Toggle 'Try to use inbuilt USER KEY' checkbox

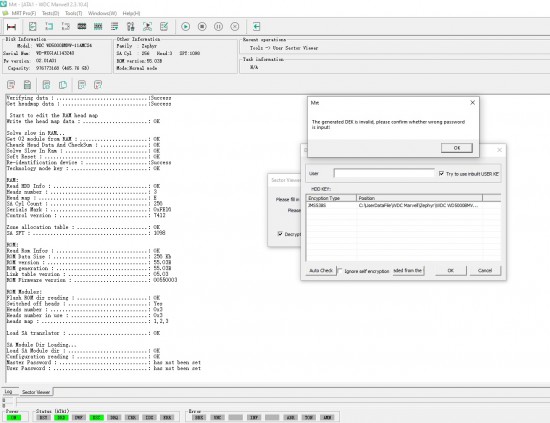(442, 173)
